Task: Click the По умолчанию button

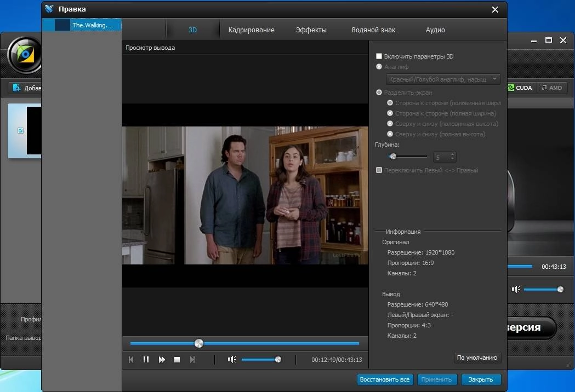Action: point(477,358)
